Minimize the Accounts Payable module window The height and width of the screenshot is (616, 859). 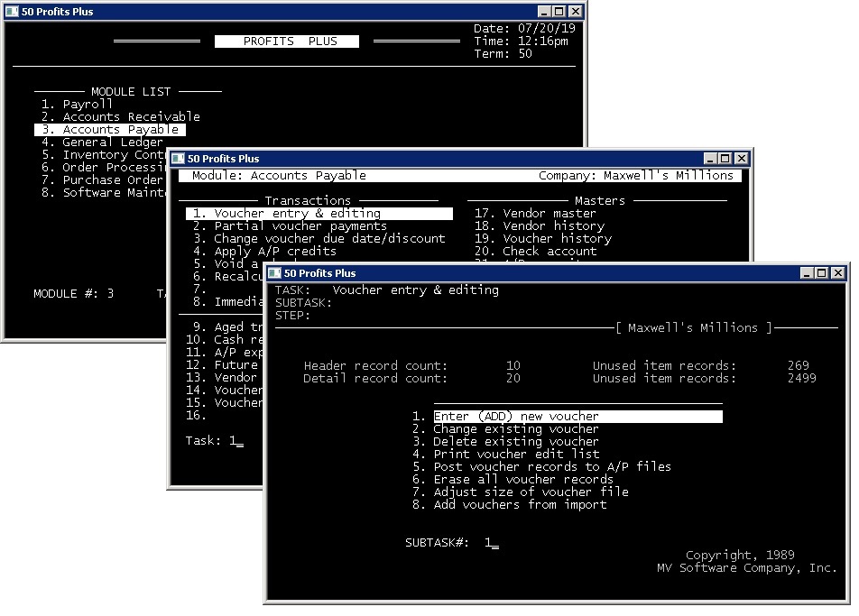(709, 159)
